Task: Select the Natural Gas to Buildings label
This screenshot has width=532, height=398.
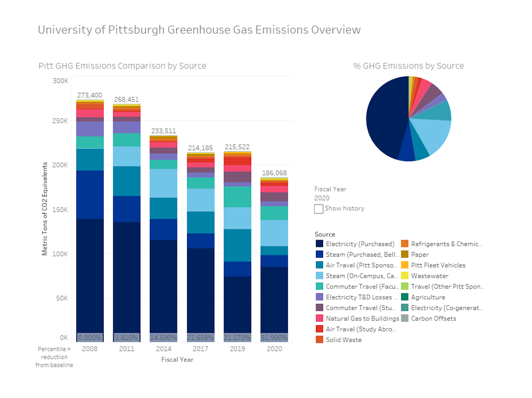Action: tap(362, 318)
